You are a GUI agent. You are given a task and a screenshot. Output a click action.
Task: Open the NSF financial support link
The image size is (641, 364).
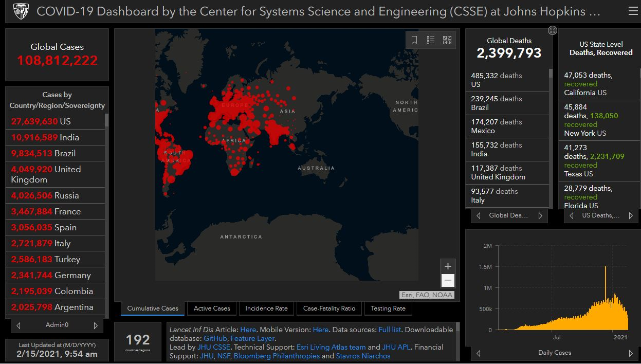[224, 356]
